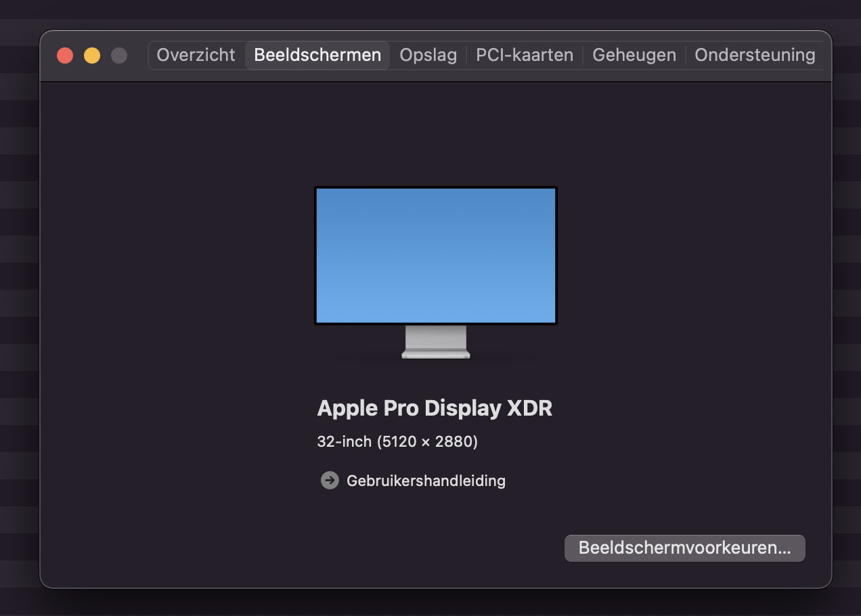The height and width of the screenshot is (616, 861).
Task: Select the Beeldschermen tab
Action: pyautogui.click(x=317, y=55)
